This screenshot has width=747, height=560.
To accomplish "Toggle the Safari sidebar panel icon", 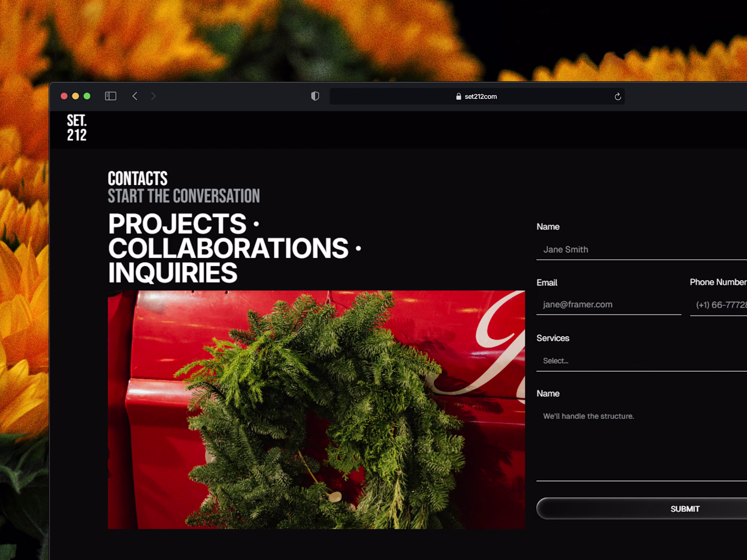I will click(111, 96).
